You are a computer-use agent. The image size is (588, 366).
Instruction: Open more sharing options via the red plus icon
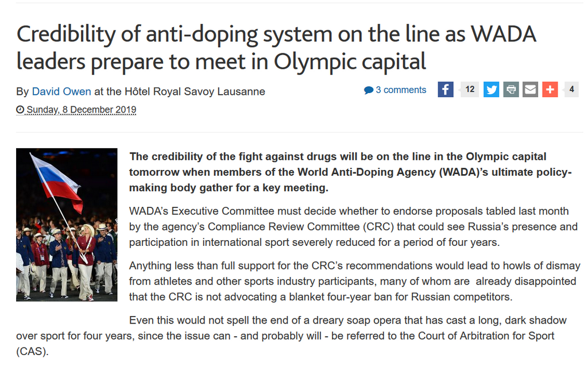tap(550, 89)
